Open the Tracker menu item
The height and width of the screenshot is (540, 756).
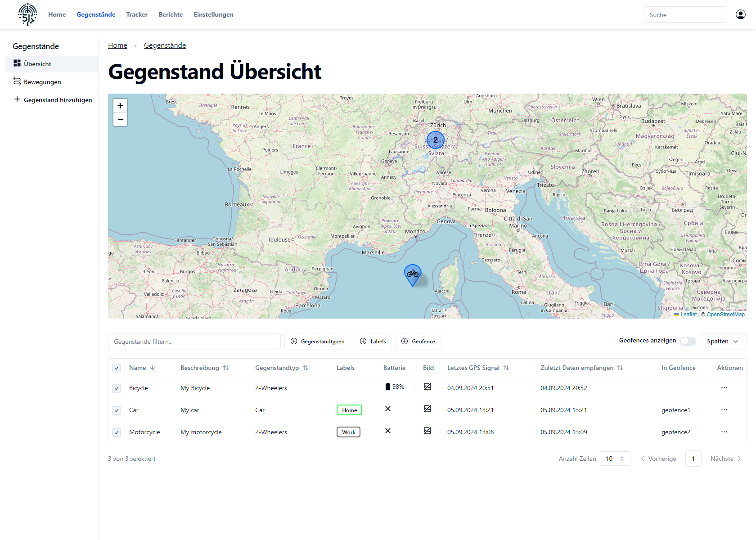point(137,14)
